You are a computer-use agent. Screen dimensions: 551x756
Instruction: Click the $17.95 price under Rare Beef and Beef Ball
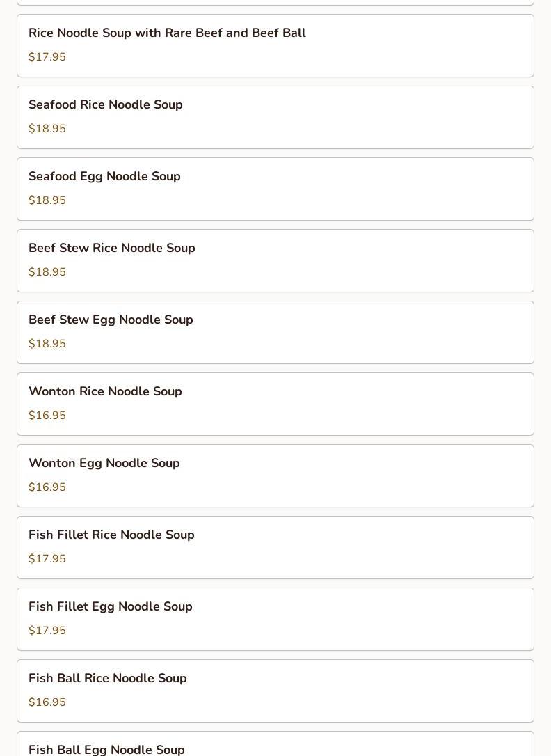[x=47, y=57]
